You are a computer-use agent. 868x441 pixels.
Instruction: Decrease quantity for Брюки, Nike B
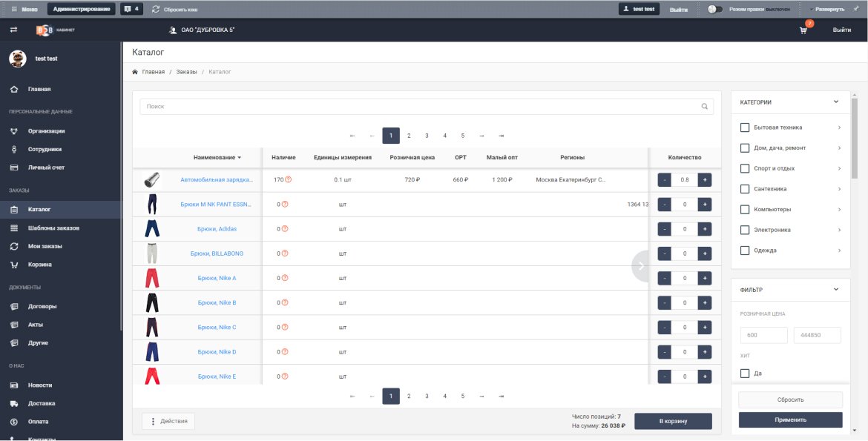pos(664,302)
